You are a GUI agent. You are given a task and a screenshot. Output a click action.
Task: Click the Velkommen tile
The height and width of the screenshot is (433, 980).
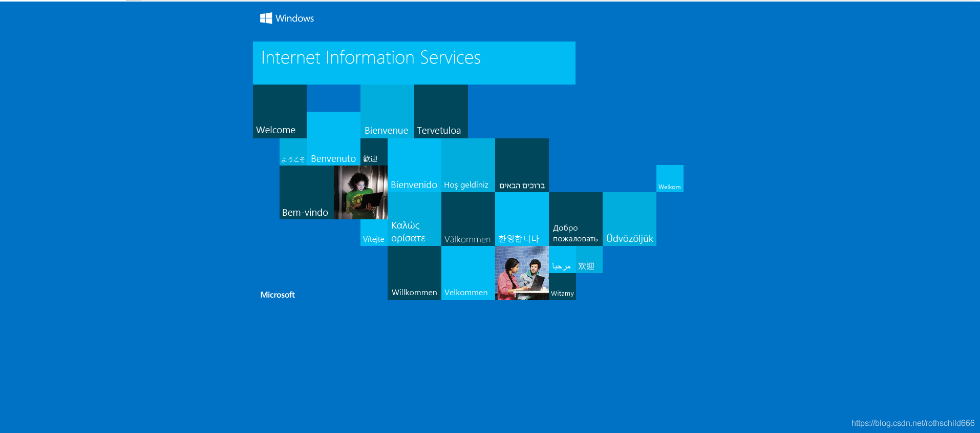coord(468,273)
